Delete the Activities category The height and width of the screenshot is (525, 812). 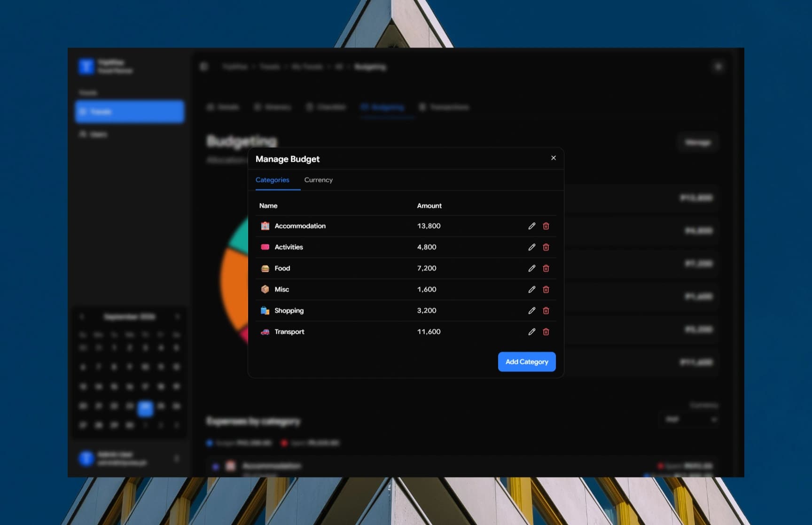[x=546, y=247]
